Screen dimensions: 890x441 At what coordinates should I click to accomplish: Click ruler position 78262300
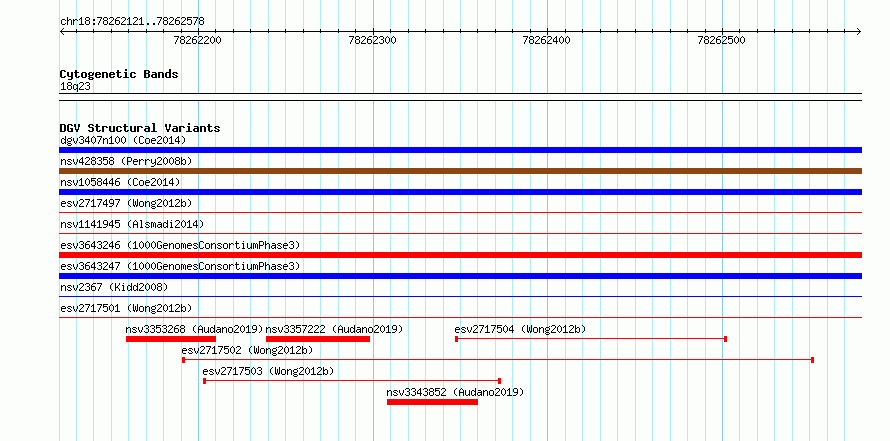tap(372, 40)
